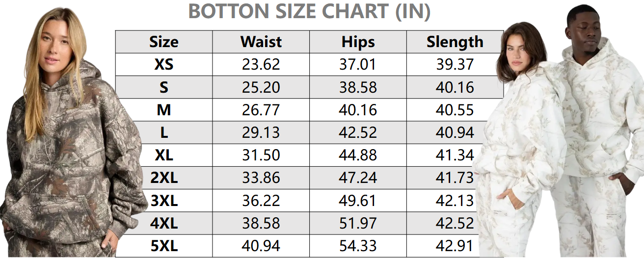Click the man in white camo hoodie

coord(596,128)
